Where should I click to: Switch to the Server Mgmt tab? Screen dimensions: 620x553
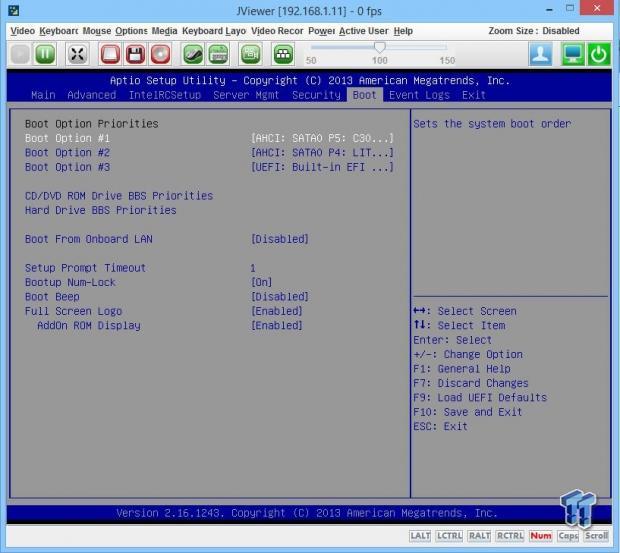246,95
